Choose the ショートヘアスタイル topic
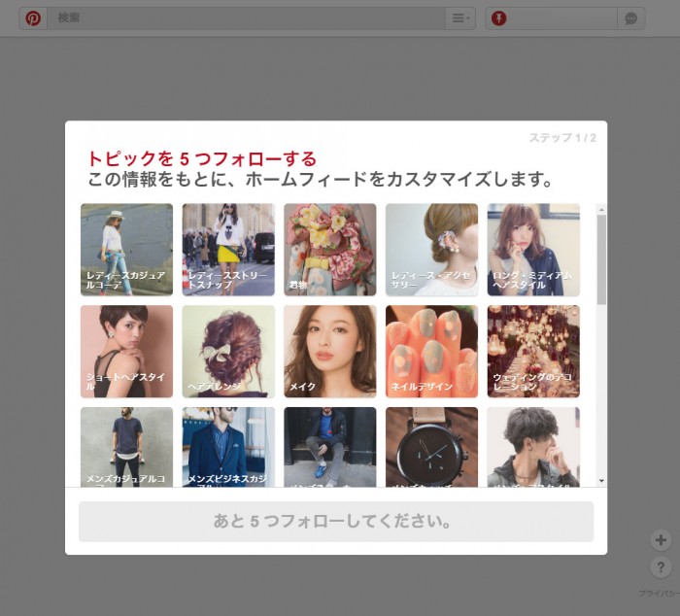680x616 pixels. [126, 352]
